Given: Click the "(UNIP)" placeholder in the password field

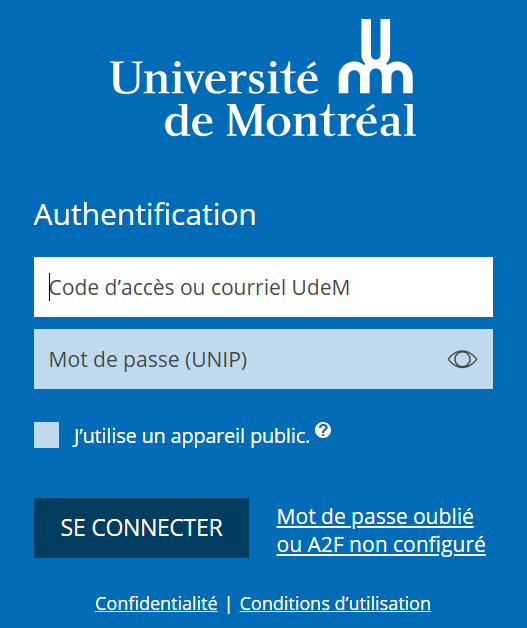Looking at the screenshot, I should click(216, 359).
